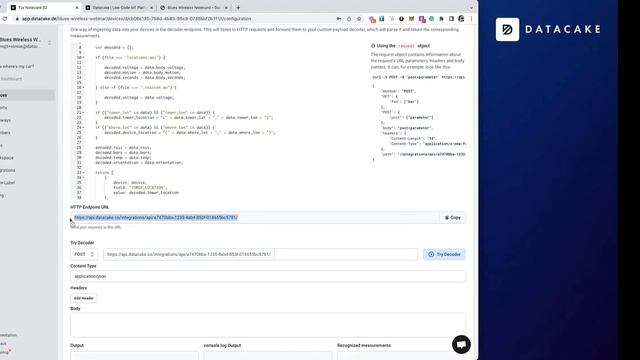Collapse code fold arrow at line 10

coord(84,58)
